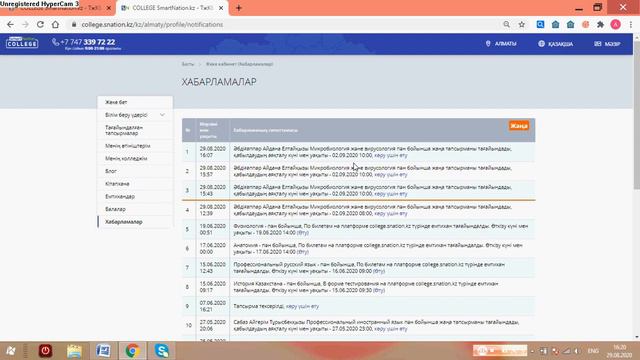Open the Chrome three-dot menu
This screenshot has height=360, width=640.
631,24
